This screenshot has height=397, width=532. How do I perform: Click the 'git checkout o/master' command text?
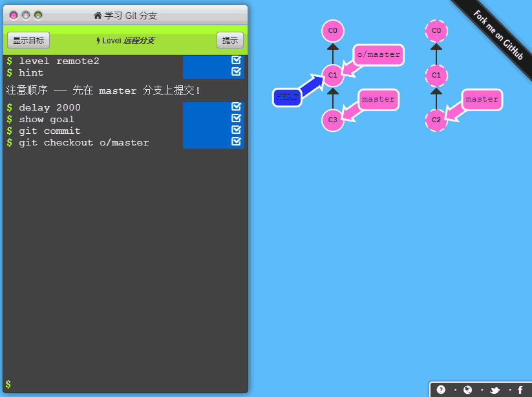point(84,142)
